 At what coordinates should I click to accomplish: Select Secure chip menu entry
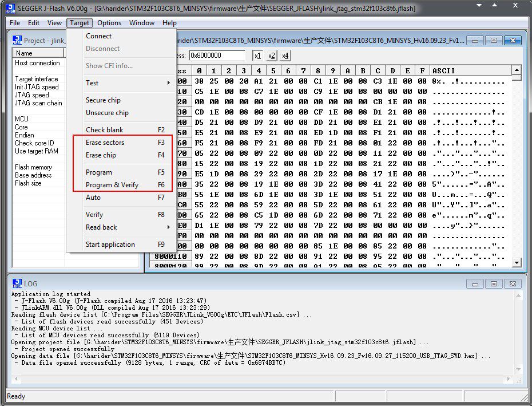(x=121, y=100)
